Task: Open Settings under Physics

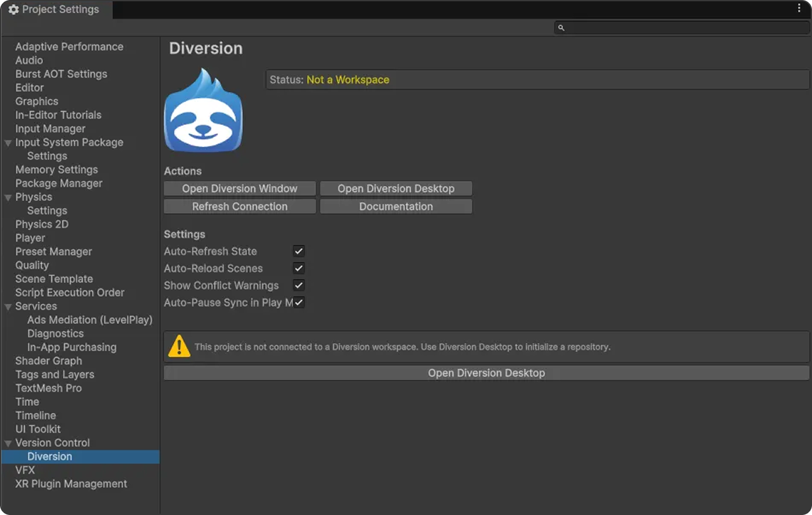Action: click(x=47, y=211)
